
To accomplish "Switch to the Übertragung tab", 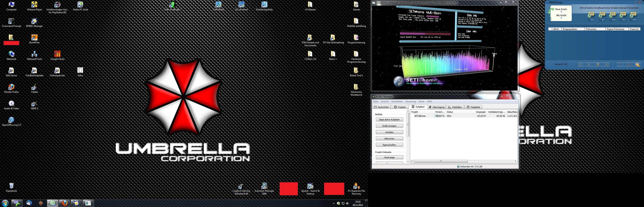I will click(437, 107).
